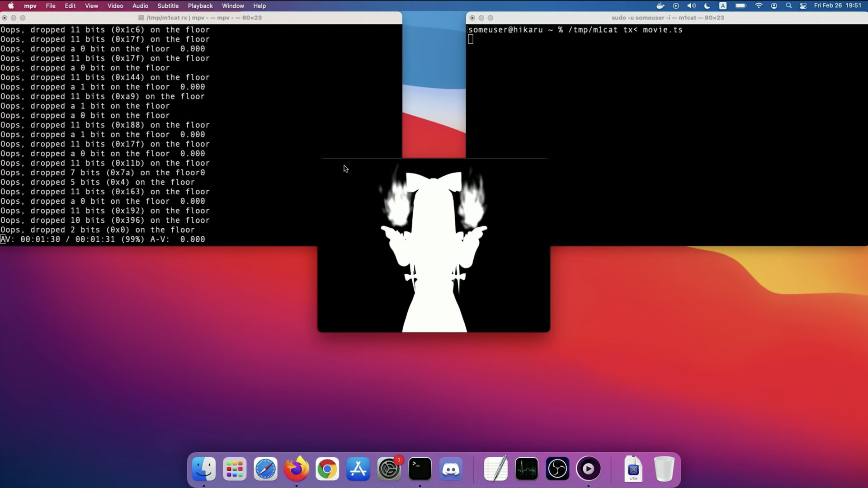Click the '/tmp/m1cat tx< movie.ts' command line
Screen dimensions: 868x488
(x=625, y=30)
